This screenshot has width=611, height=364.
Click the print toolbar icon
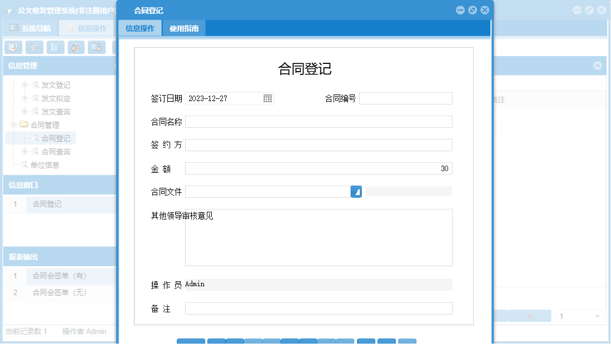tap(33, 47)
